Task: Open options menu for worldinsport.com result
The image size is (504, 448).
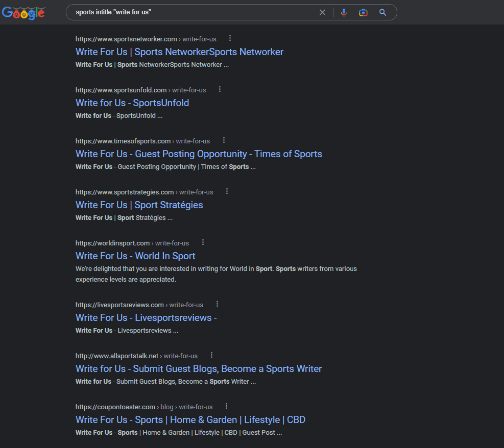Action: 203,242
